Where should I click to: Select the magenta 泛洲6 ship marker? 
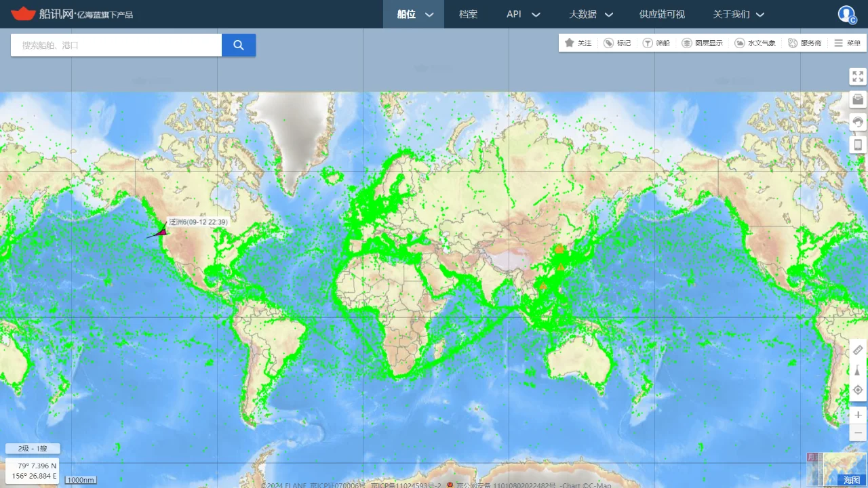[161, 232]
